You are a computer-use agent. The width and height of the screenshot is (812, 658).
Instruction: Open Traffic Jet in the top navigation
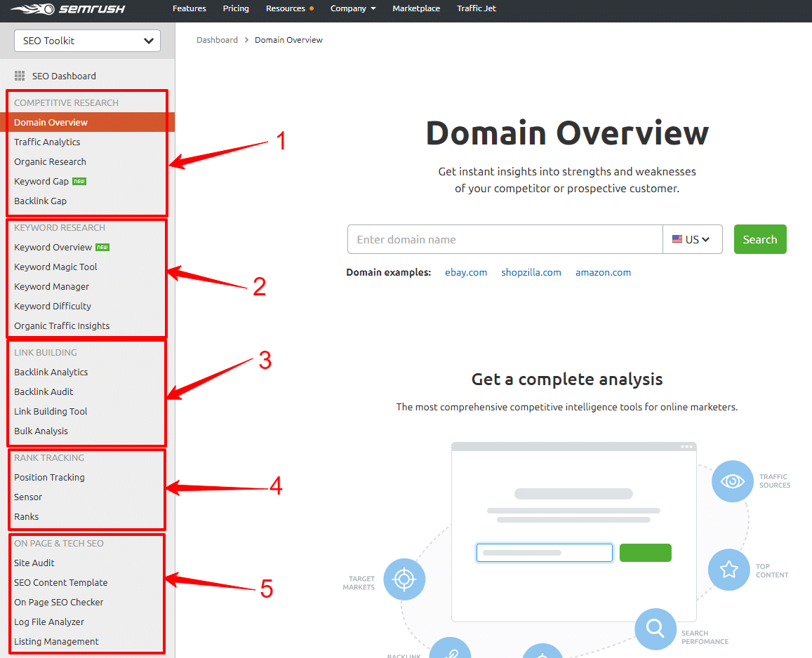tap(476, 9)
